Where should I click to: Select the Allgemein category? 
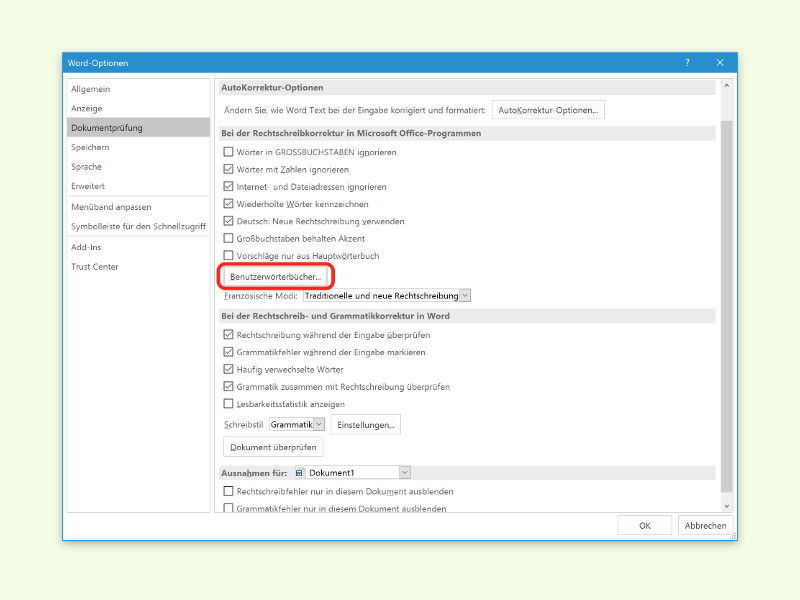138,89
